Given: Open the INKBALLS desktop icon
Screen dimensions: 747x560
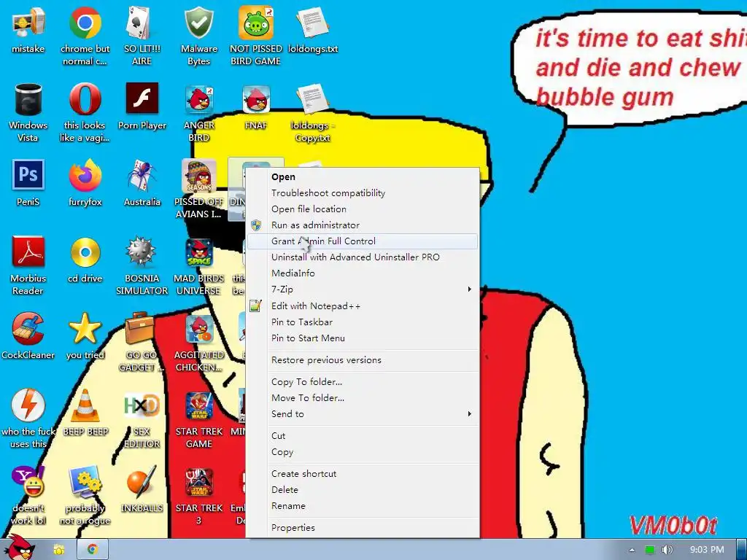Looking at the screenshot, I should [142, 482].
